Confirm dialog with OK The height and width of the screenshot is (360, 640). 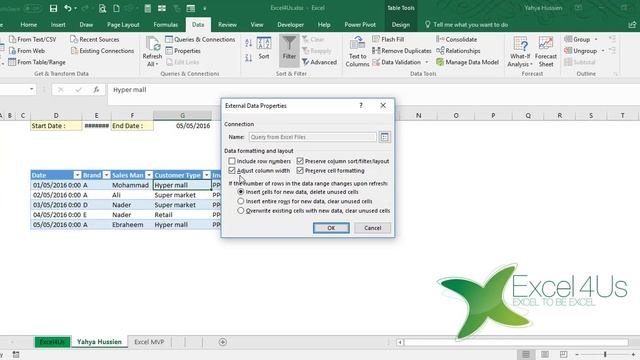[331, 228]
